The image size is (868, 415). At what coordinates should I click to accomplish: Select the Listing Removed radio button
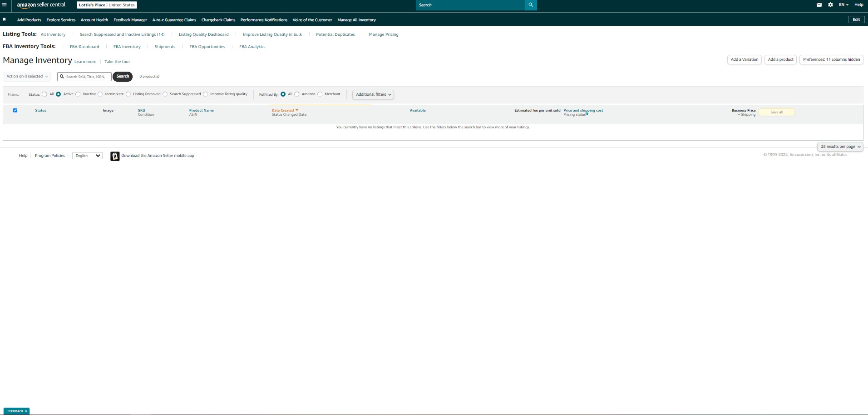point(128,94)
